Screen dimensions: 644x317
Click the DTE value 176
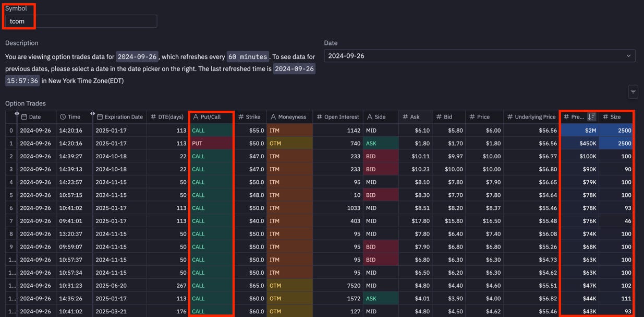point(167,311)
